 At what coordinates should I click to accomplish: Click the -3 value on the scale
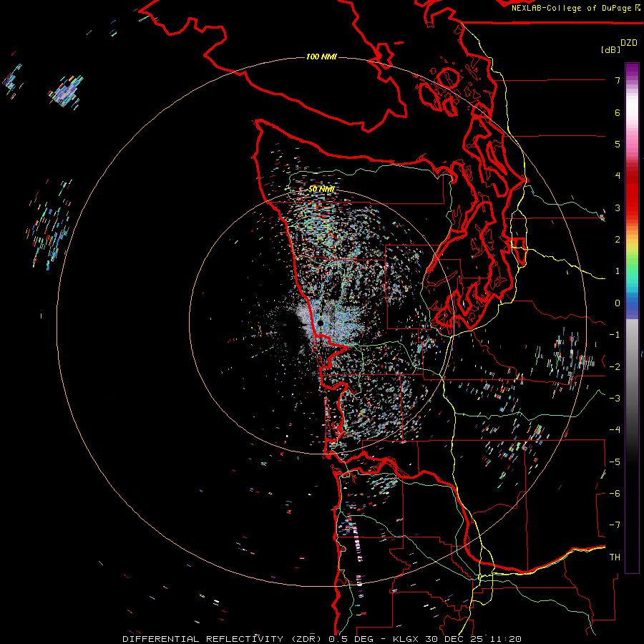pos(615,399)
